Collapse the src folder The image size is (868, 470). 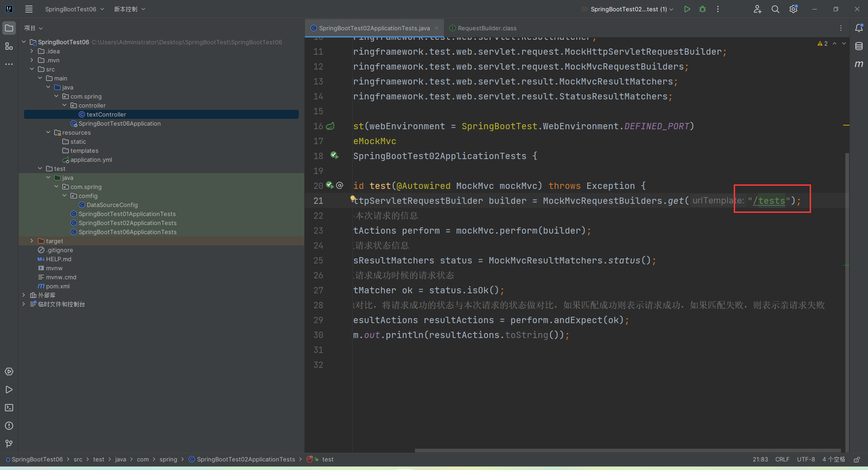(x=32, y=69)
